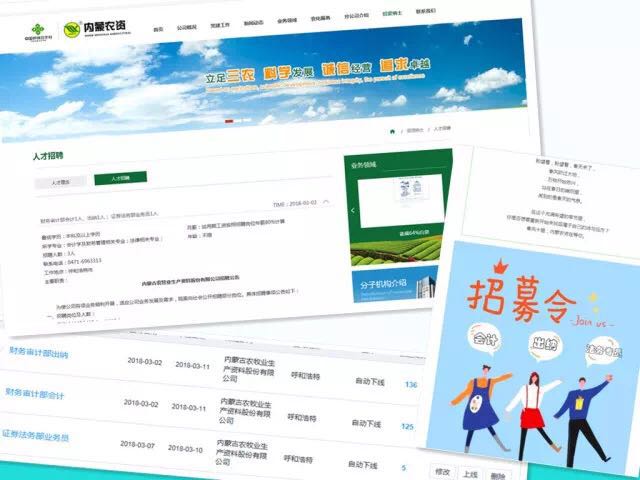
Task: Open 业务领域 in the top navigation
Action: click(x=287, y=21)
